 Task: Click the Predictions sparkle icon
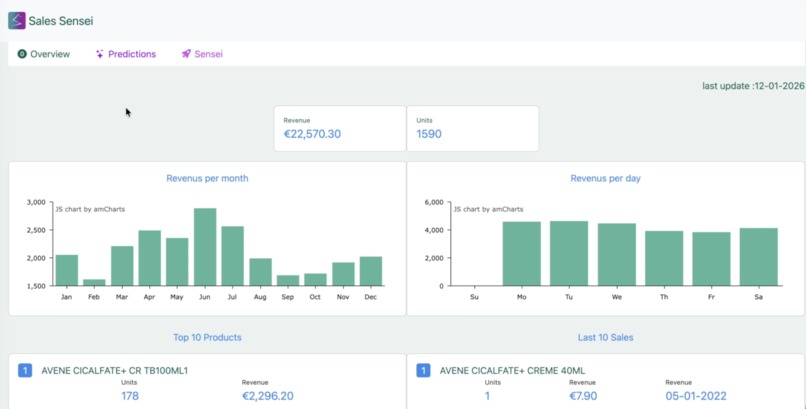[x=100, y=54]
